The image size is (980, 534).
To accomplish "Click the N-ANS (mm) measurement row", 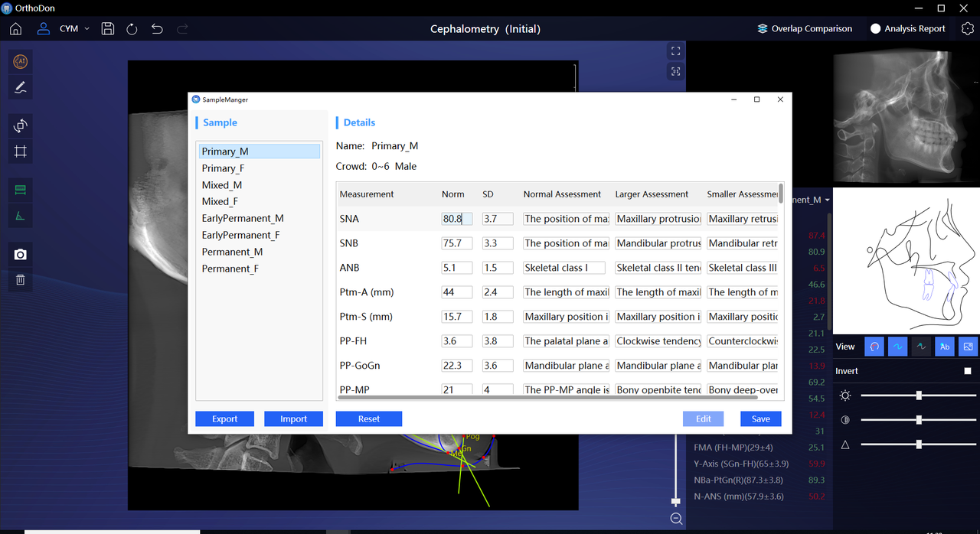I will (759, 497).
